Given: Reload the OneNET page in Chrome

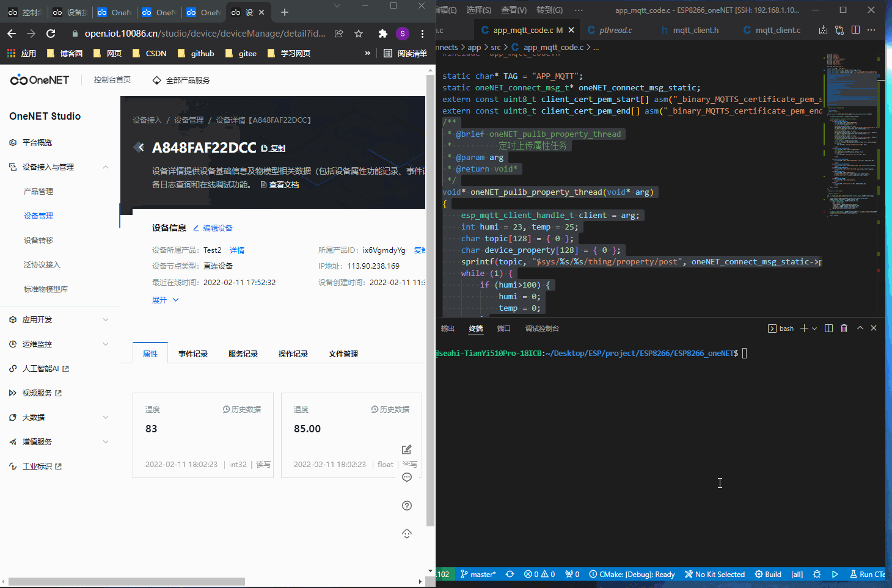Looking at the screenshot, I should tap(51, 34).
